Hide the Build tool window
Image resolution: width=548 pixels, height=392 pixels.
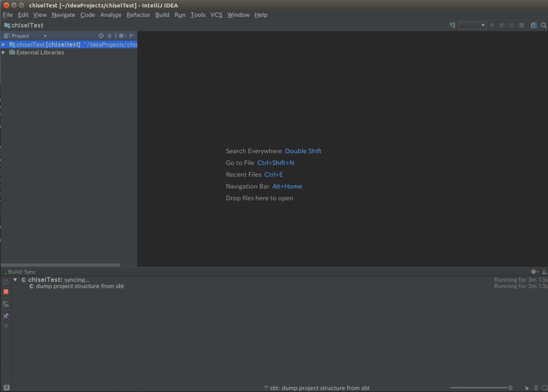pyautogui.click(x=544, y=272)
